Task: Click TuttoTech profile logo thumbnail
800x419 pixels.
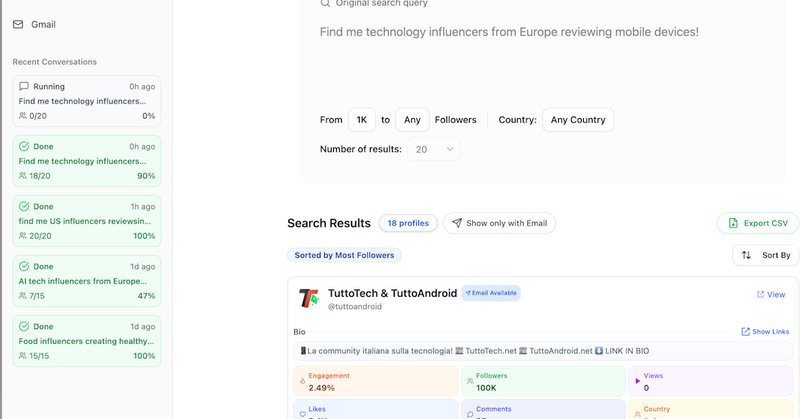Action: [309, 299]
